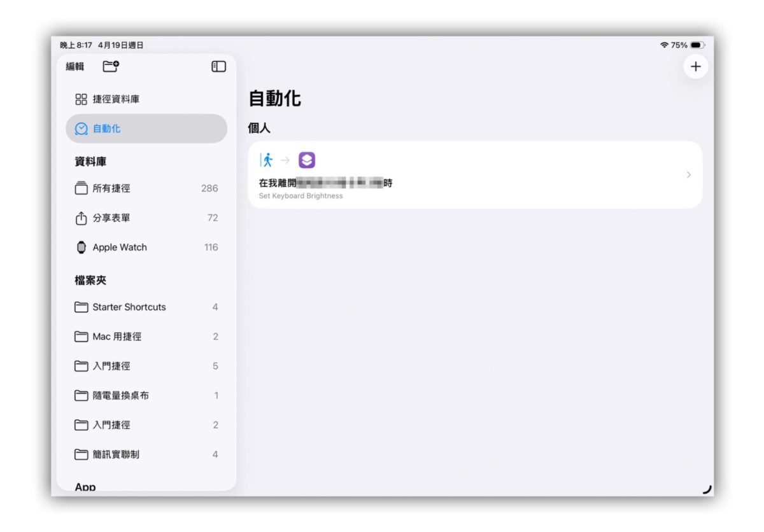Click the 檔案夾 section header
The width and height of the screenshot is (764, 532).
[90, 280]
